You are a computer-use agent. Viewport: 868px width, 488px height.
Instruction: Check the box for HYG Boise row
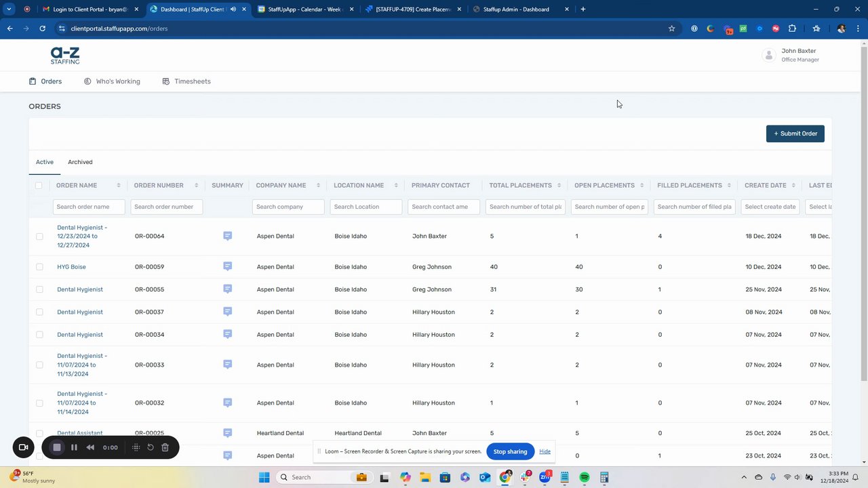pyautogui.click(x=39, y=267)
